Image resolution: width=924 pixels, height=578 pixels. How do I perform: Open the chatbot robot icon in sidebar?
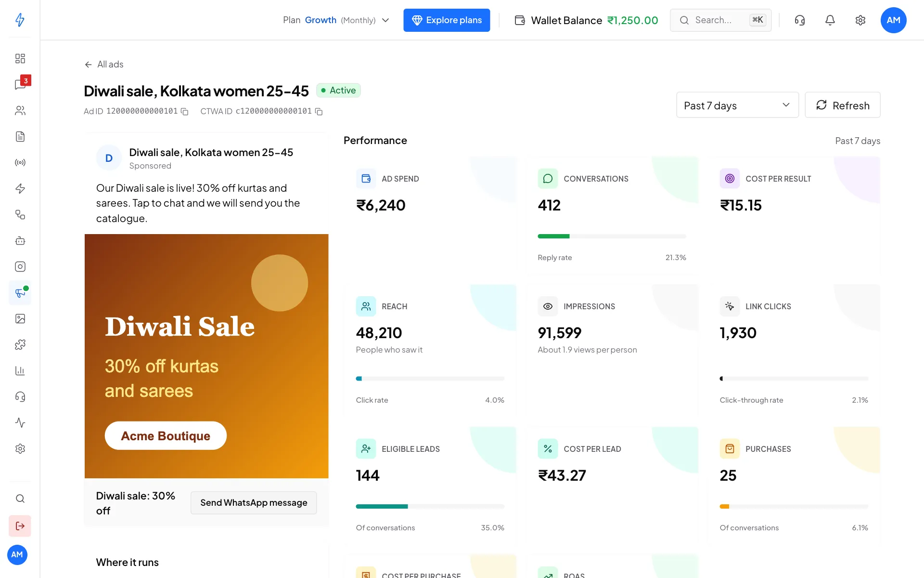click(x=20, y=240)
